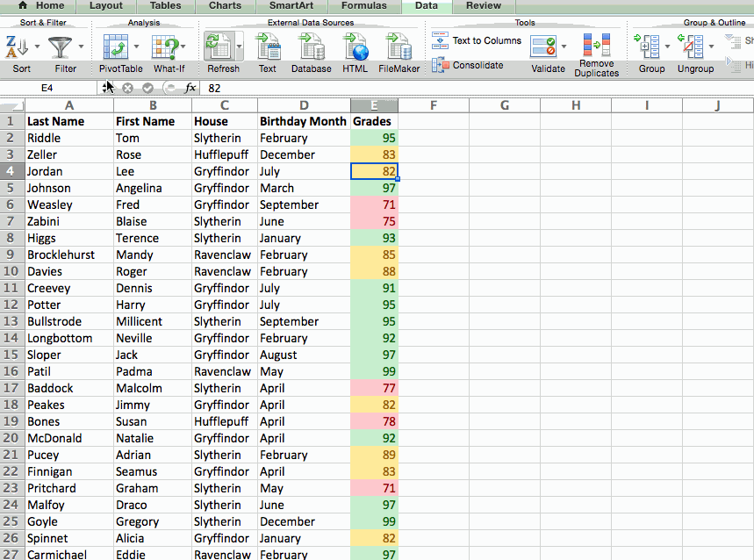Viewport: 754px width, 560px height.
Task: Confirm the formula with the checkmark button
Action: (147, 87)
